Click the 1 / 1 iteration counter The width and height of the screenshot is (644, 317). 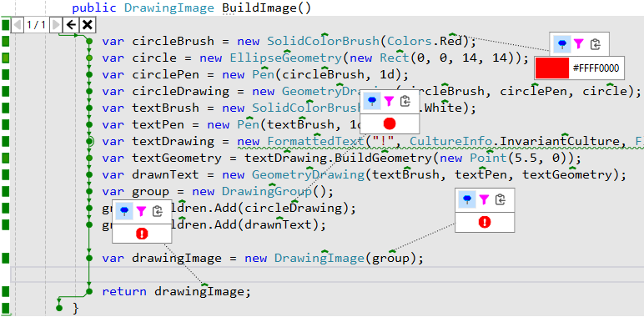point(36,25)
